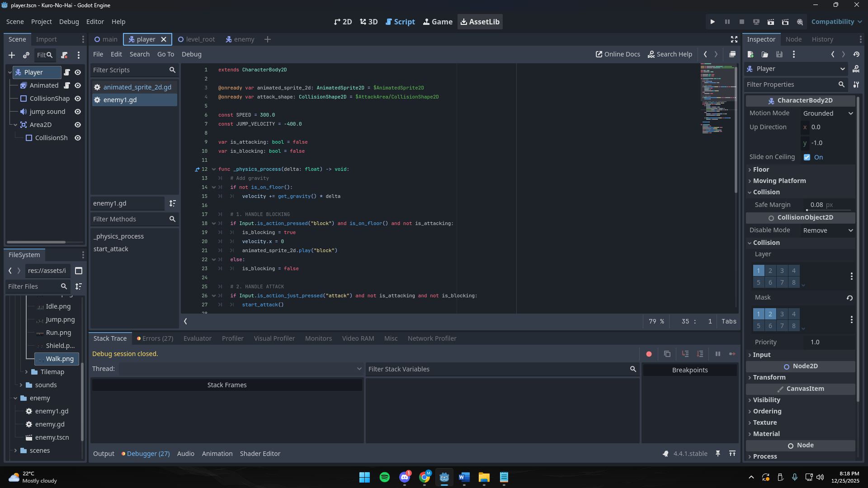Toggle visibility of Player node
This screenshot has height=488, width=868.
tap(78, 72)
